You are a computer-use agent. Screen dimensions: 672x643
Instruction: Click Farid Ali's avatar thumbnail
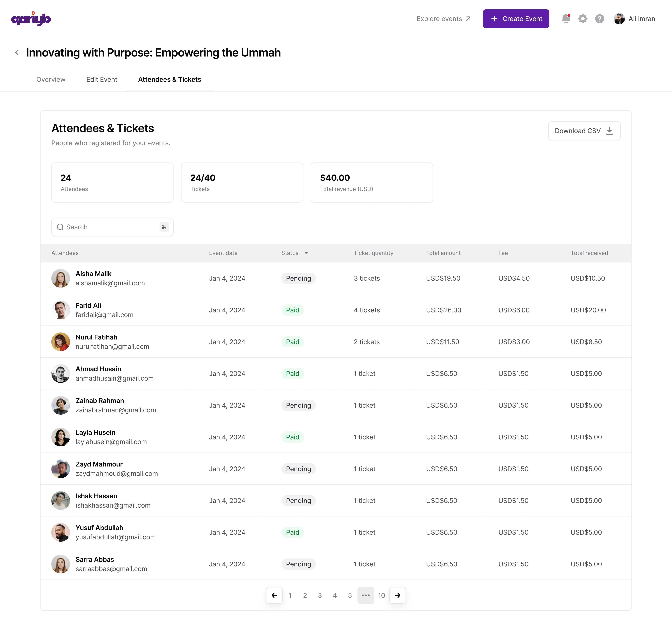point(61,310)
